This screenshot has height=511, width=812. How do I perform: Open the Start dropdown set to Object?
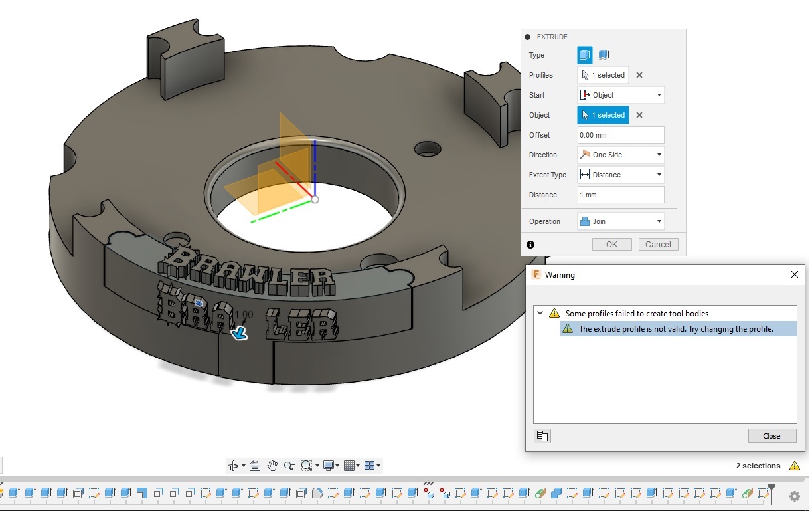pos(621,95)
